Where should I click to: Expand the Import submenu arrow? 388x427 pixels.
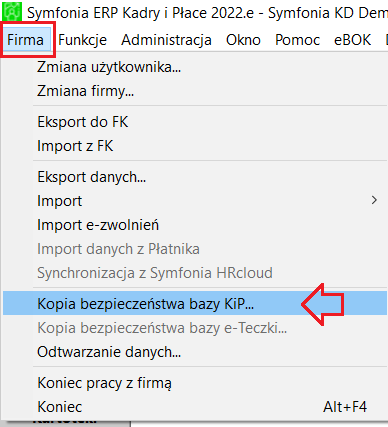tap(374, 200)
